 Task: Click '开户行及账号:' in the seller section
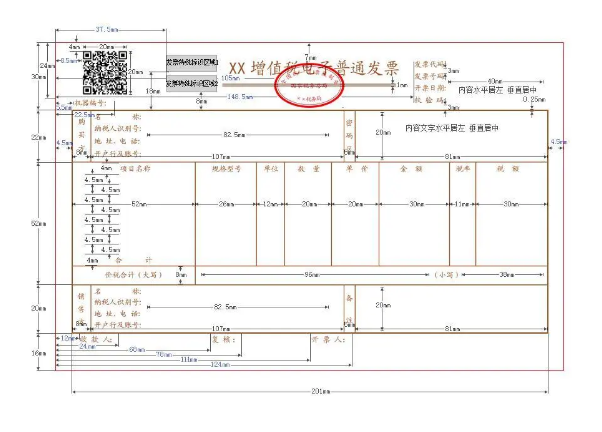pyautogui.click(x=118, y=325)
